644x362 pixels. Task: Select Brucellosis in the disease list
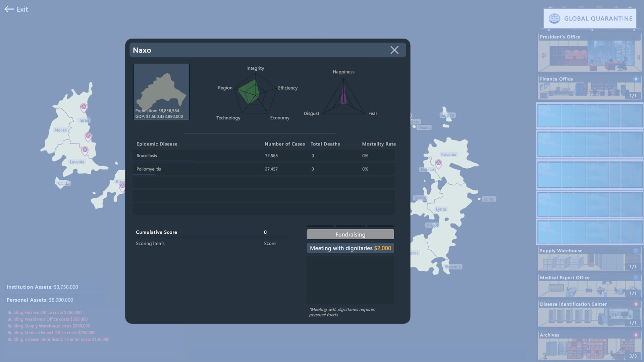[147, 156]
